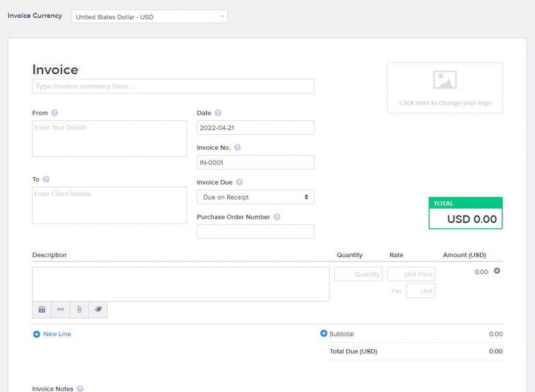Click the logo placeholder to change logo

(445, 88)
